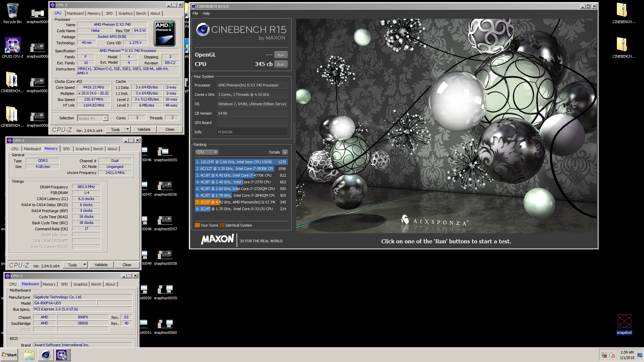Select the snaphsot0060 desktop file
The width and height of the screenshot is (644, 362).
point(165,327)
